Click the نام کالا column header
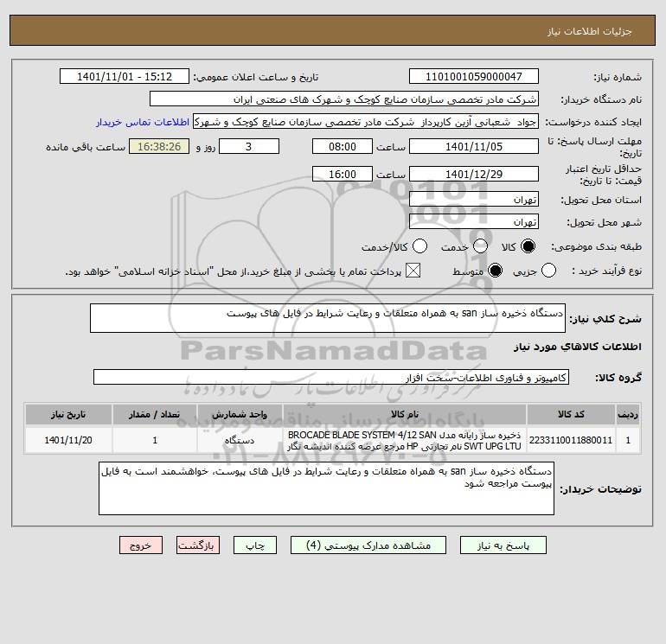The height and width of the screenshot is (644, 666). pos(405,414)
